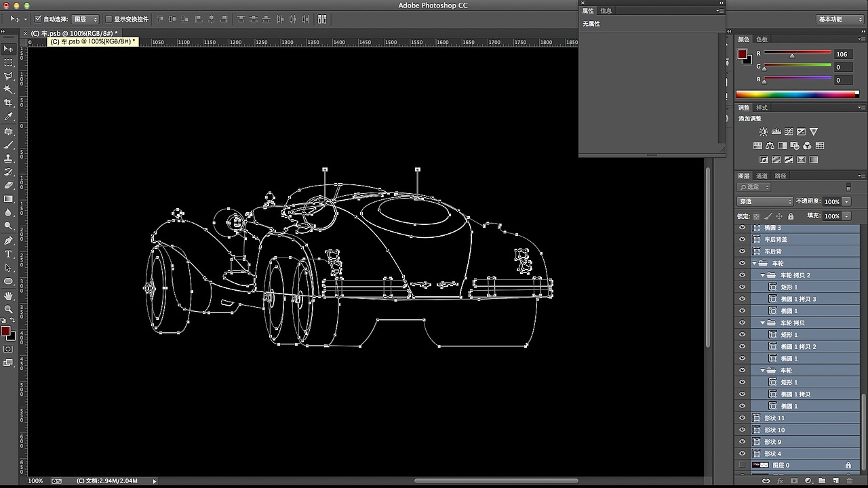Open the 穿透 blend mode dropdown

765,201
